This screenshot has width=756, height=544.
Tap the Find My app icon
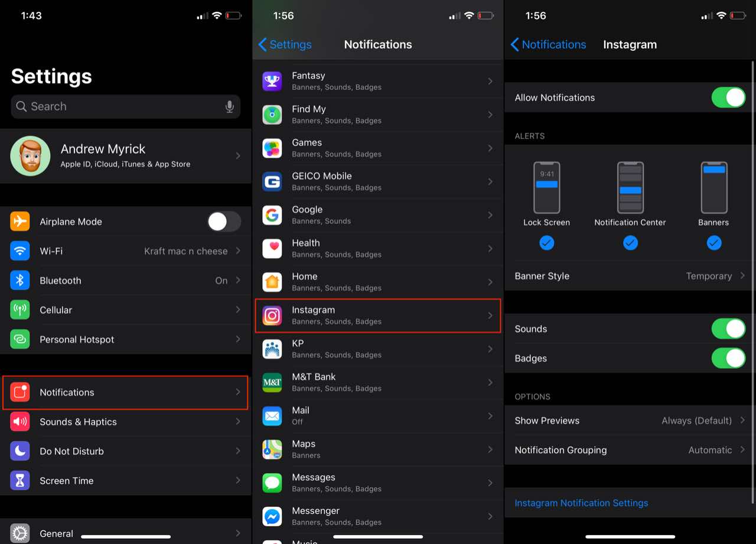tap(272, 114)
